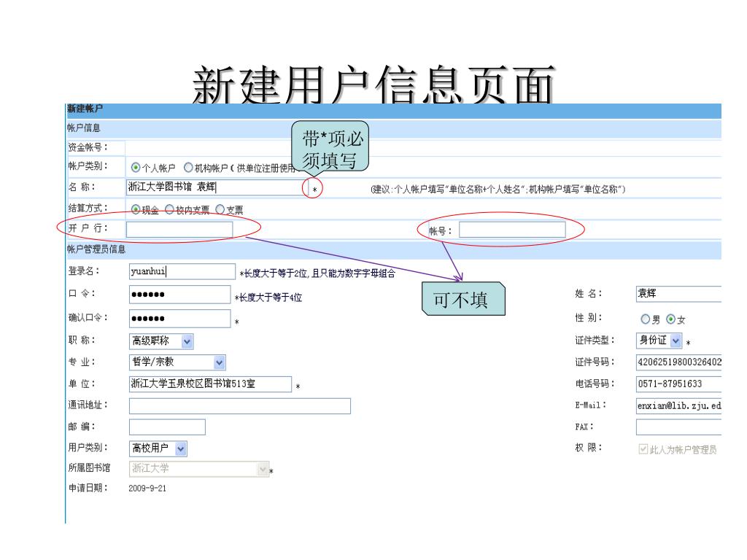Select 男 gender radio button
747x560 pixels.
(x=645, y=319)
